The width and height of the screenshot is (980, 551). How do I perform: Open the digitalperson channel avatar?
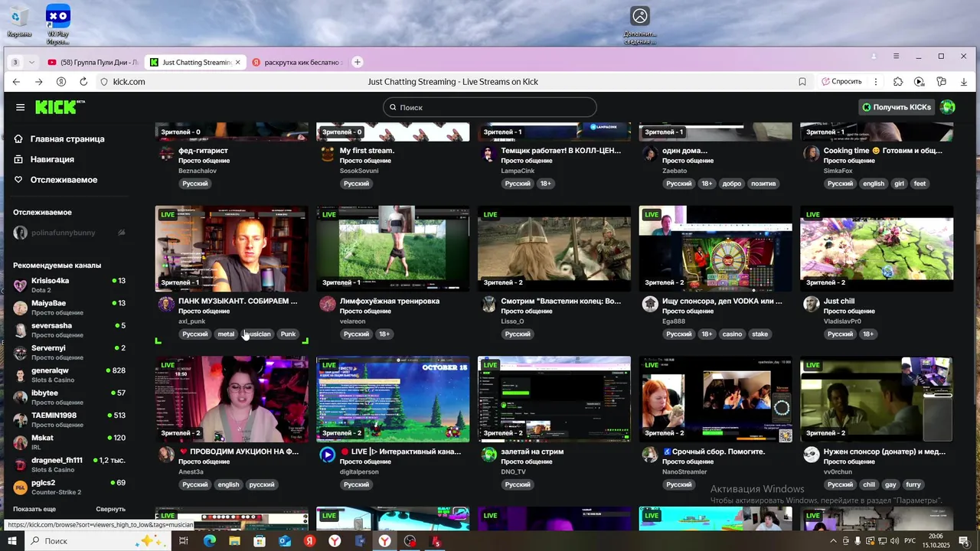(x=328, y=455)
